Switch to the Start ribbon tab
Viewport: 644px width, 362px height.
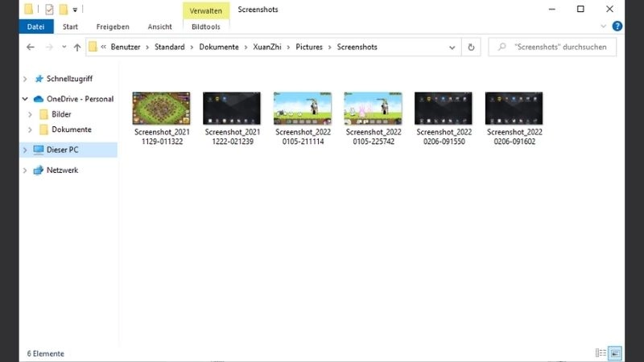(70, 27)
